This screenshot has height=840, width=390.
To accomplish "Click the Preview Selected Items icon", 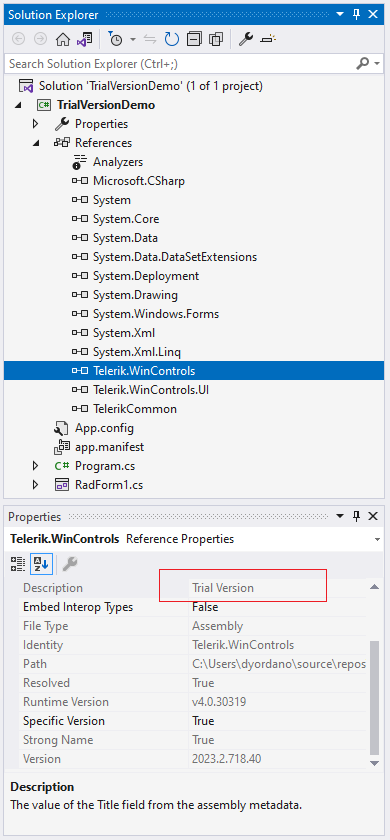I will click(x=268, y=39).
